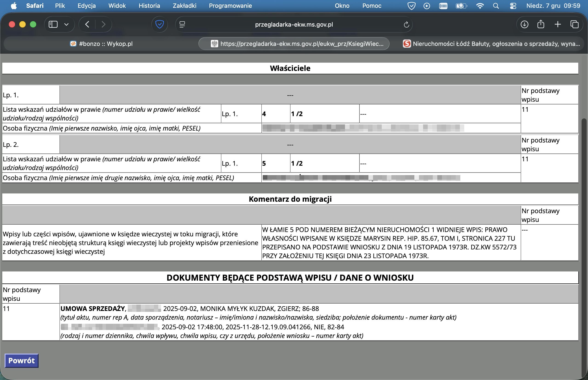
Task: Show downloads with the download icon
Action: click(x=524, y=24)
